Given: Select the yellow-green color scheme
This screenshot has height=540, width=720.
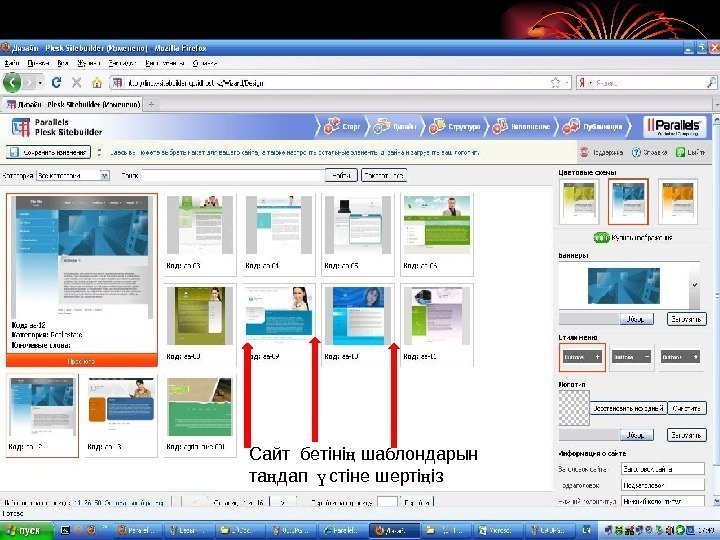Looking at the screenshot, I should tap(579, 202).
